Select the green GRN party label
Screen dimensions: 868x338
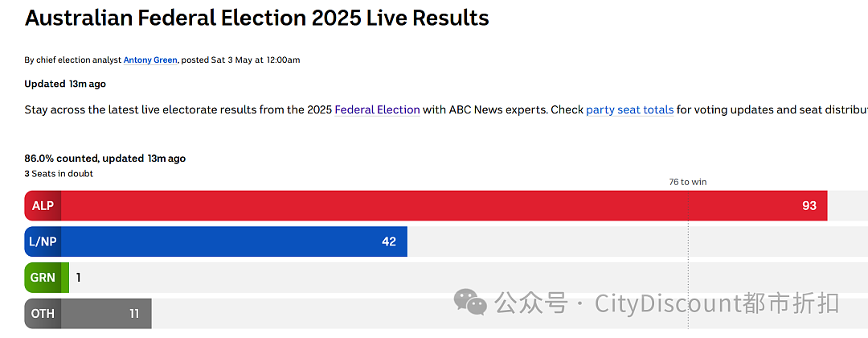[43, 277]
